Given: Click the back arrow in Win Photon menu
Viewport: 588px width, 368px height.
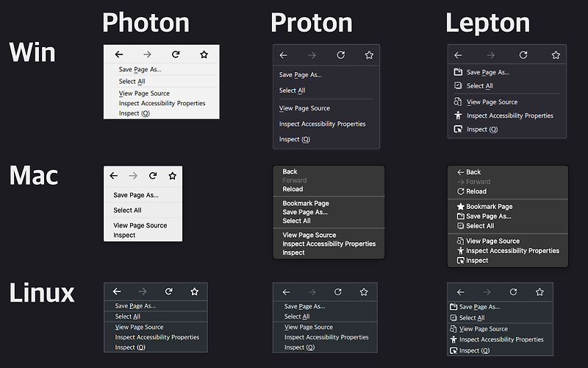Looking at the screenshot, I should (119, 54).
